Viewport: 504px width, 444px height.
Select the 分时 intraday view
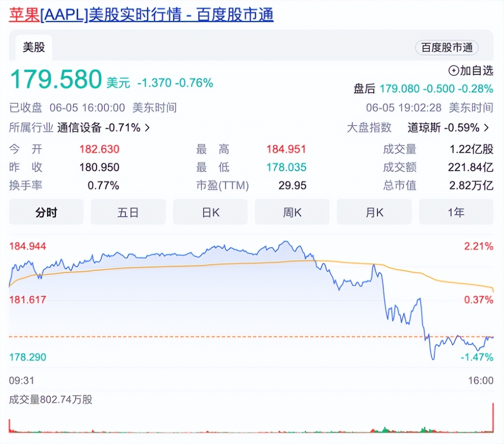click(46, 212)
